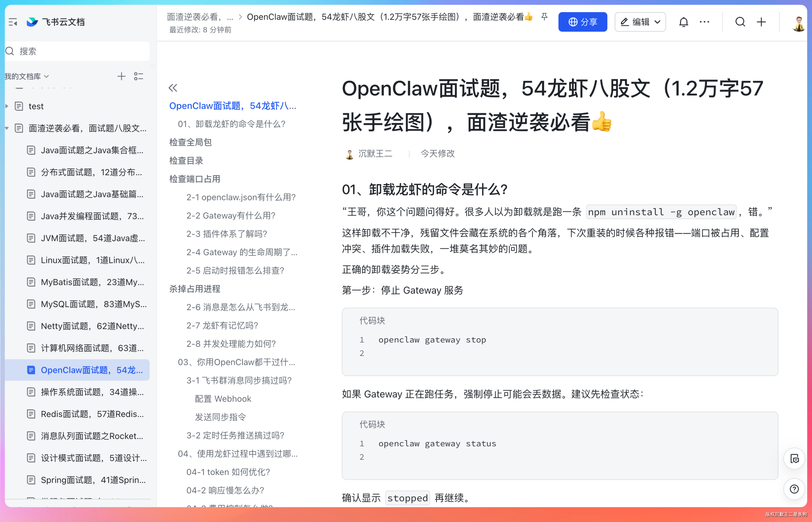Image resolution: width=812 pixels, height=522 pixels.
Task: Open Redis面试题 document in sidebar
Action: pyautogui.click(x=92, y=414)
